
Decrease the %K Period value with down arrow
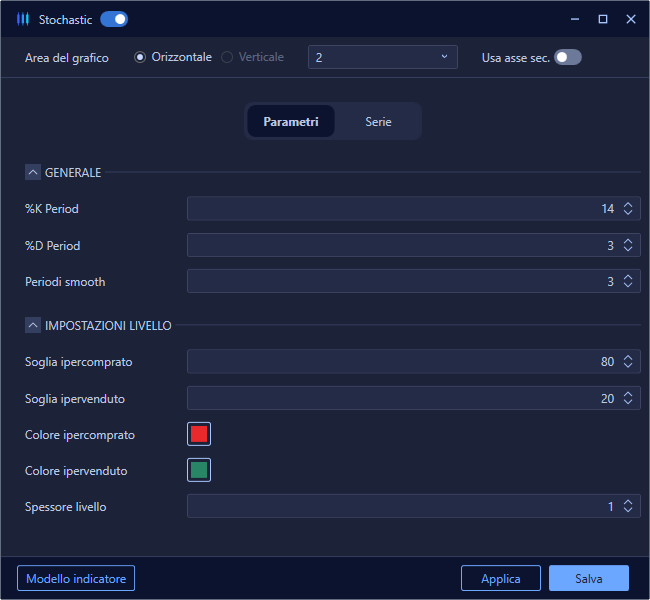628,213
